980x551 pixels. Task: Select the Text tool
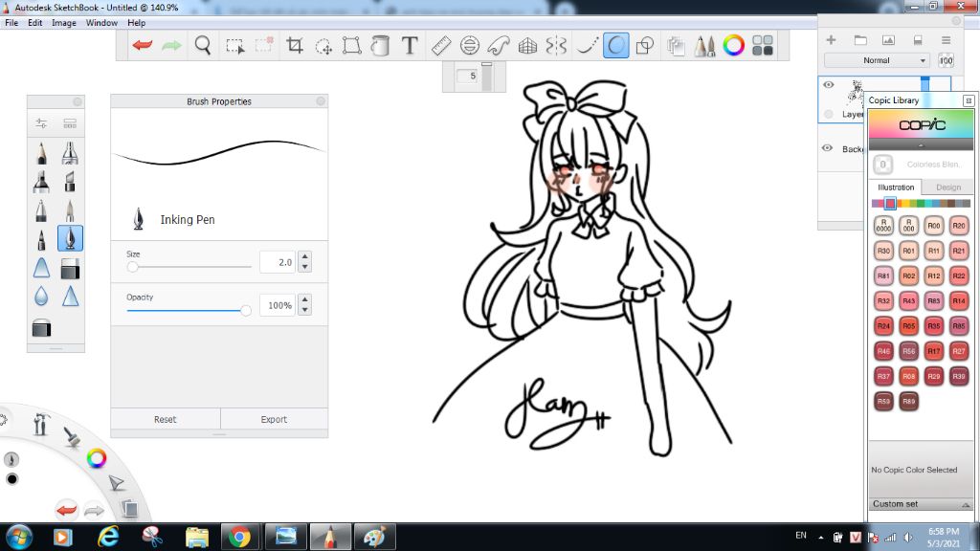pyautogui.click(x=410, y=45)
